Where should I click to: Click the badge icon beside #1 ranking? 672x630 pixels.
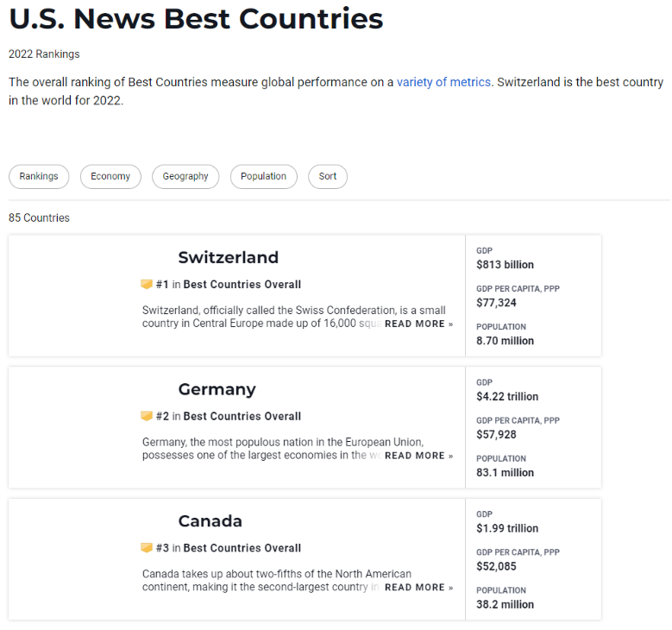coord(147,284)
